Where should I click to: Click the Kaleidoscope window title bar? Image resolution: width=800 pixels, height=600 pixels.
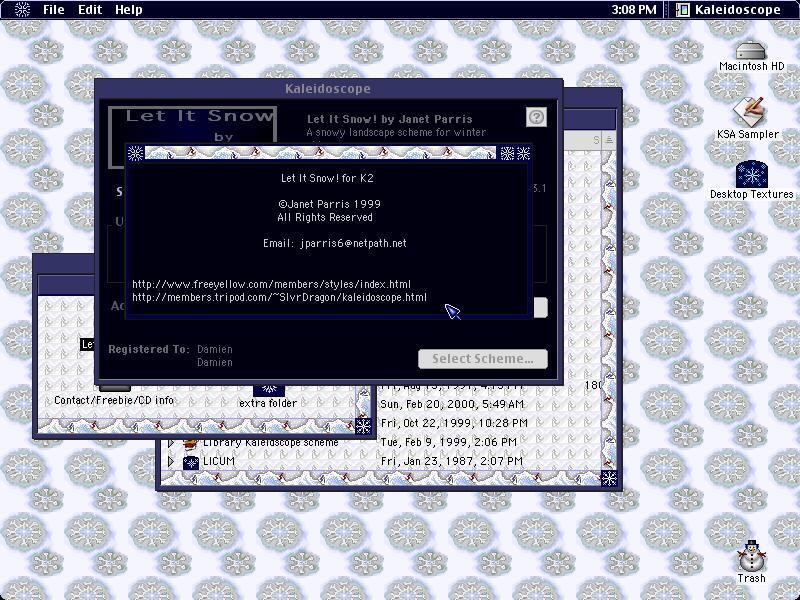[328, 89]
